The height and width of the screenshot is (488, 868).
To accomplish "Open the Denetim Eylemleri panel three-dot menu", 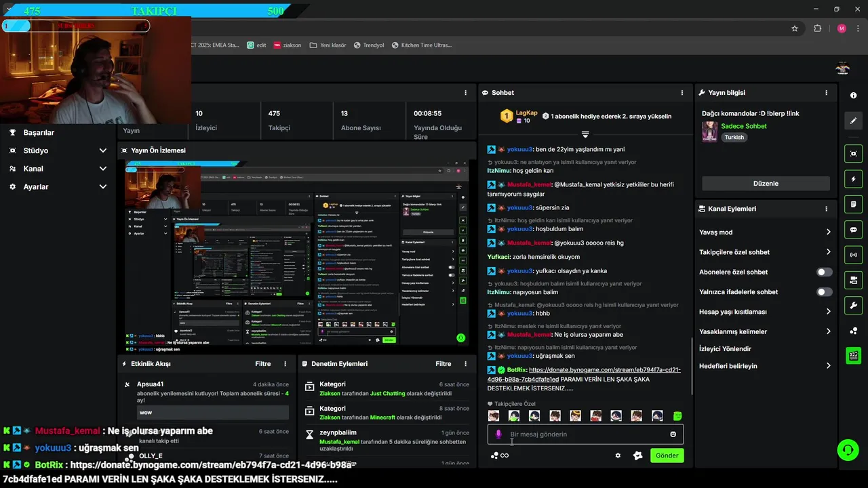I will pos(465,364).
